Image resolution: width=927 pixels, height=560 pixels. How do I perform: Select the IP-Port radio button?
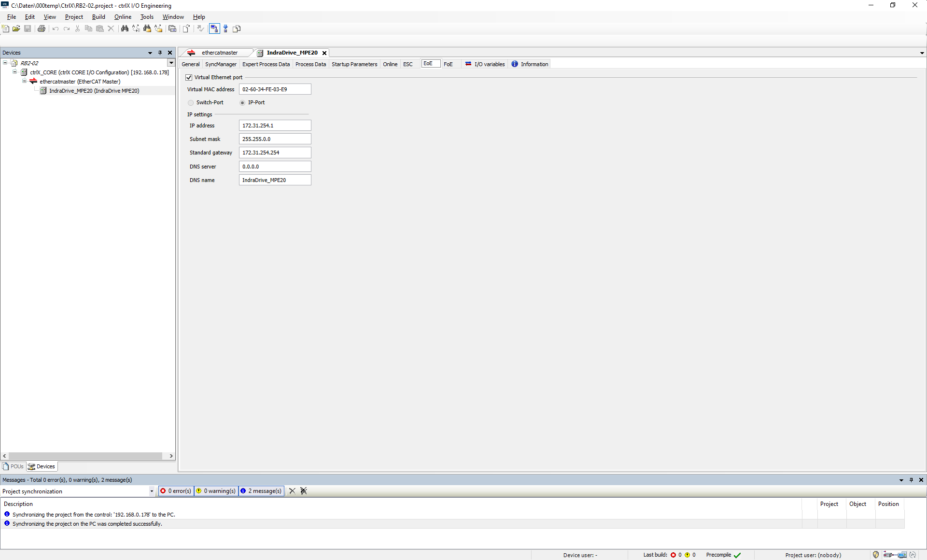242,103
